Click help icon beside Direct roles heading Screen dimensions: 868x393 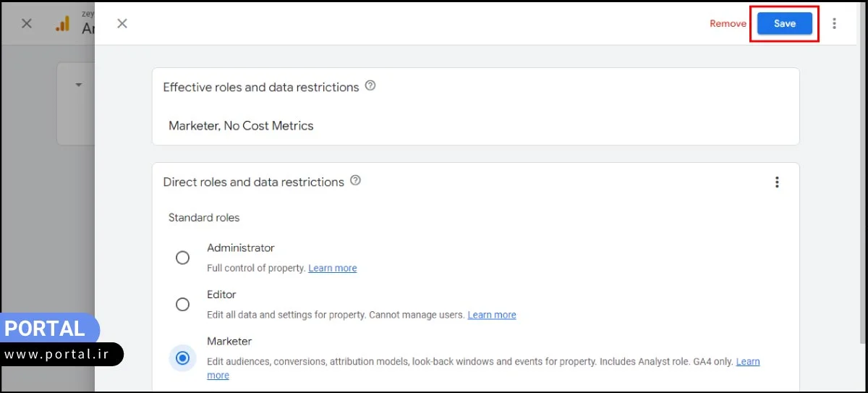(x=355, y=181)
